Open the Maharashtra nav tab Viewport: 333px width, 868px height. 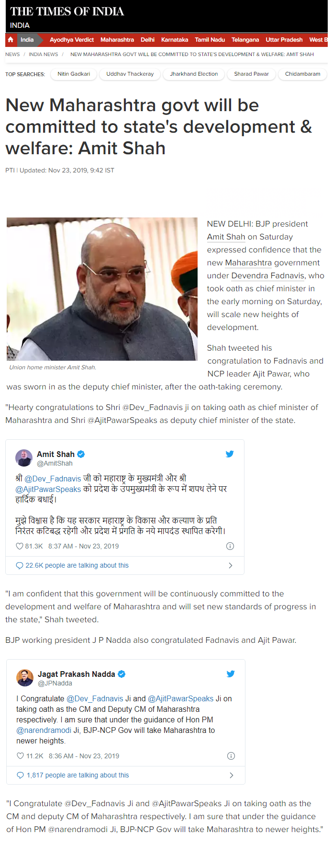[x=117, y=40]
